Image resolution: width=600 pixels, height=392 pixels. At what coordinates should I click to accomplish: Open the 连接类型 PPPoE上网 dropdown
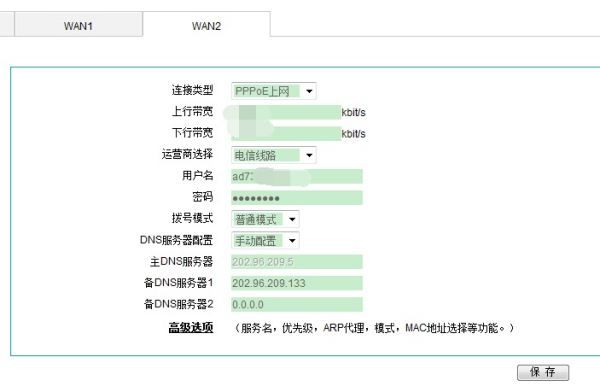pos(274,91)
